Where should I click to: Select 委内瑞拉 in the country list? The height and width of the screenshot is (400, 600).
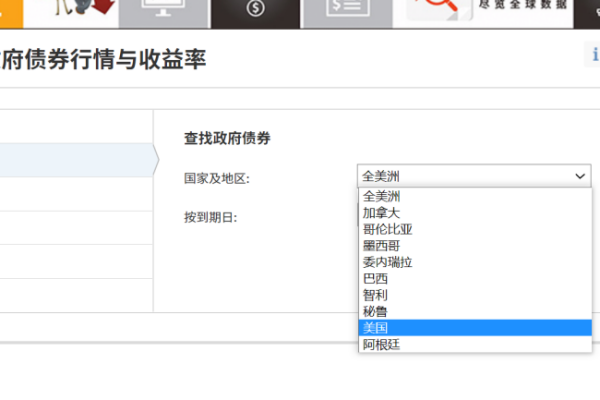click(387, 262)
